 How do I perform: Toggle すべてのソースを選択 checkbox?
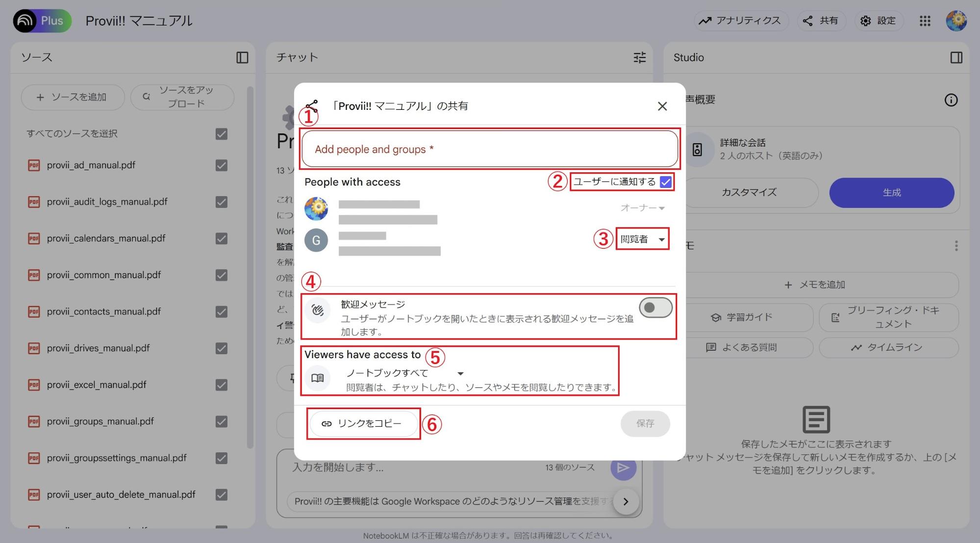click(x=221, y=134)
